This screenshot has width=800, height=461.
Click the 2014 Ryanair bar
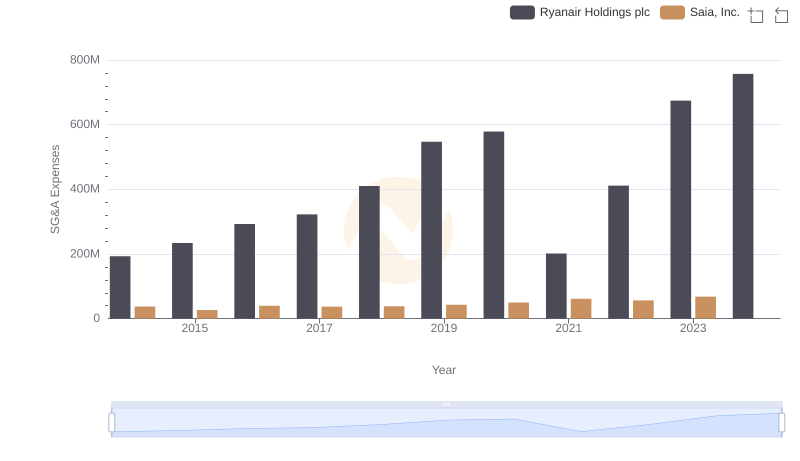120,287
